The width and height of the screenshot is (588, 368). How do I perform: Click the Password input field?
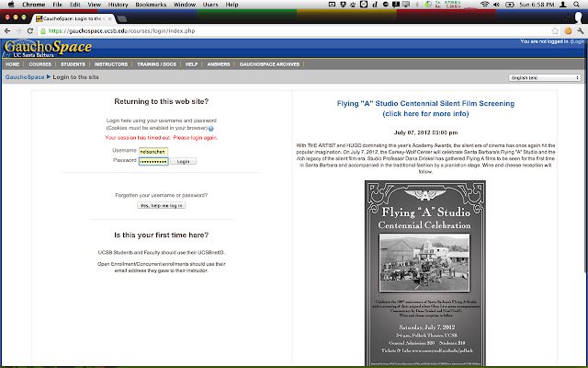pyautogui.click(x=153, y=162)
